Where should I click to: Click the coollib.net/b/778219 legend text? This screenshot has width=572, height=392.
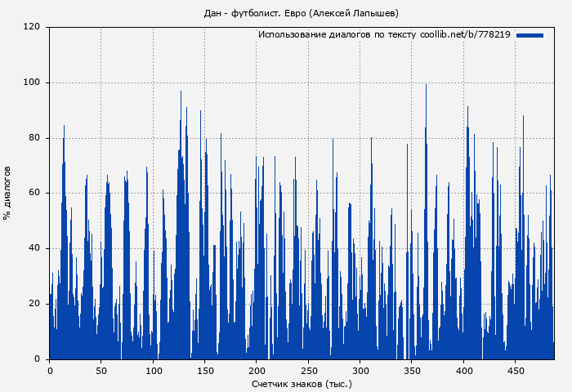384,35
